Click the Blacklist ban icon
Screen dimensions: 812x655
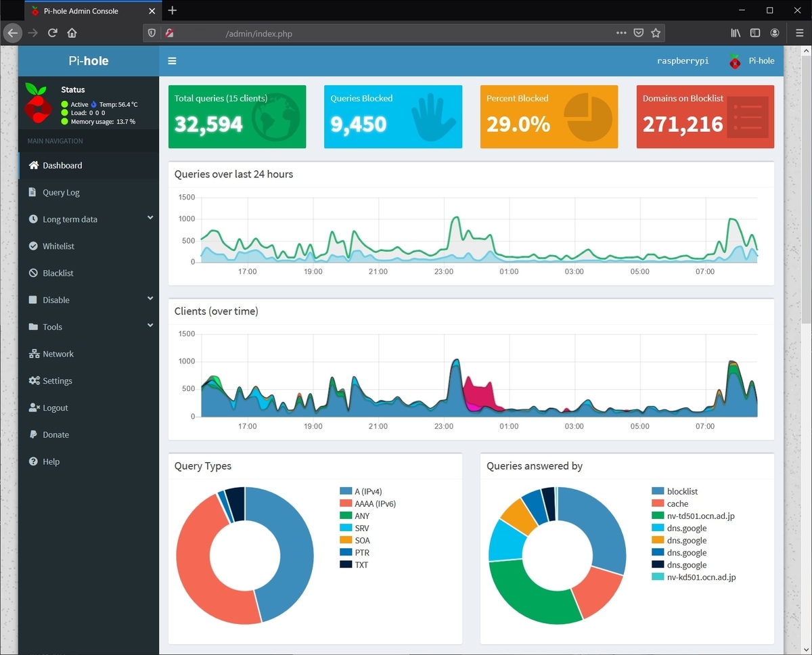(x=33, y=273)
